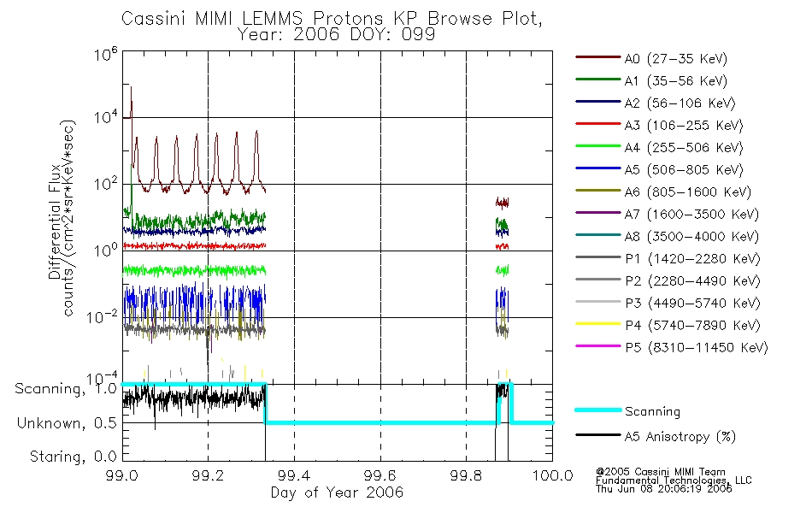Click the A5 (506-805 KeV) legend label
Image resolution: width=812 pixels, height=513 pixels.
point(683,170)
